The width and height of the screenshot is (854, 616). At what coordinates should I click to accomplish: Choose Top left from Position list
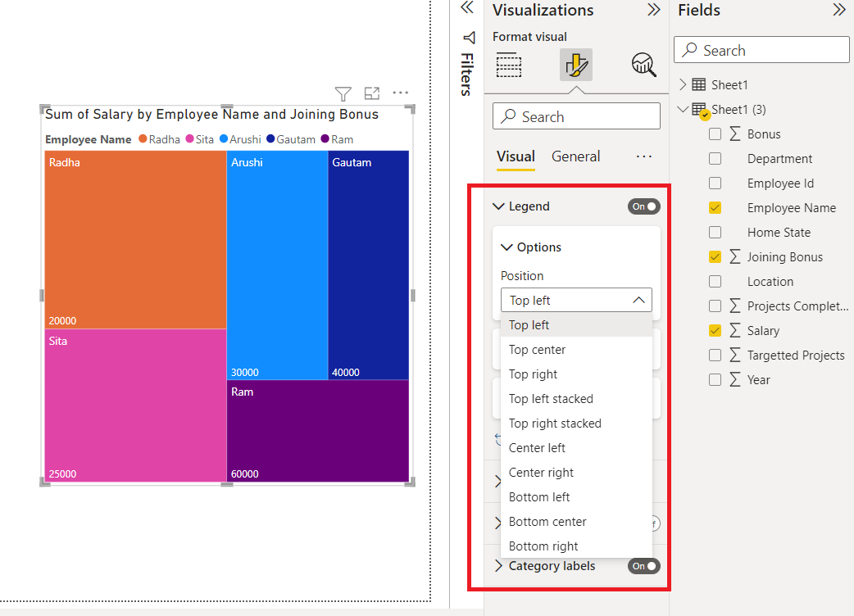point(576,325)
